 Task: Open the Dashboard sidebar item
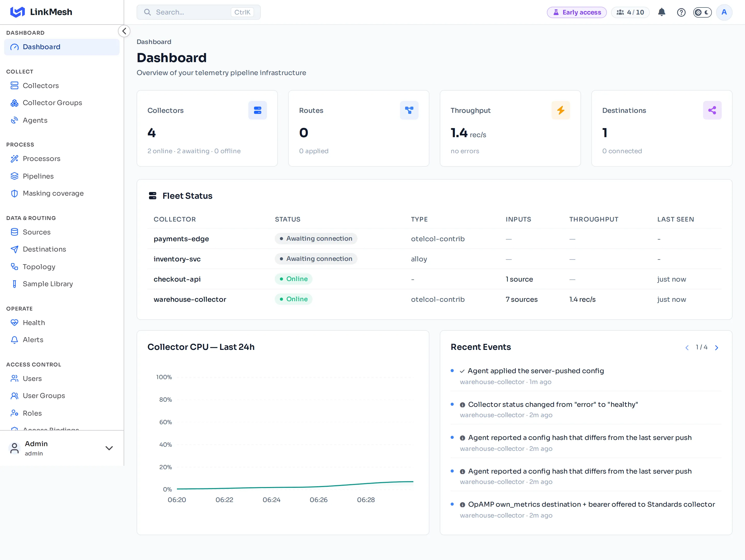click(62, 47)
